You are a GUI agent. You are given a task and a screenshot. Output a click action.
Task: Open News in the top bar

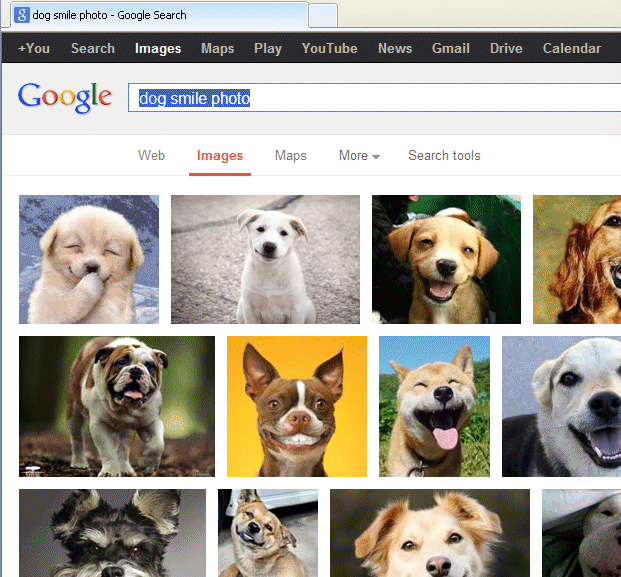(395, 48)
